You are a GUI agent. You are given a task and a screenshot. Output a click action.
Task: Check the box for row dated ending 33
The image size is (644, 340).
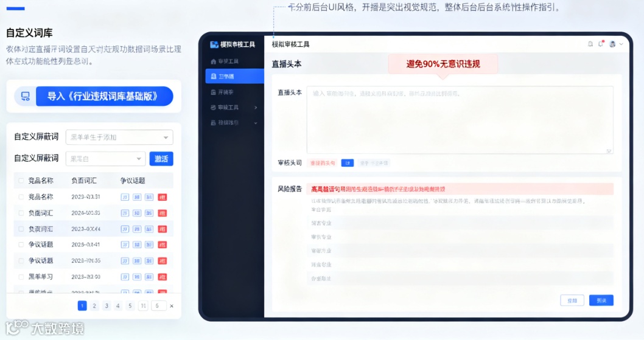click(21, 213)
